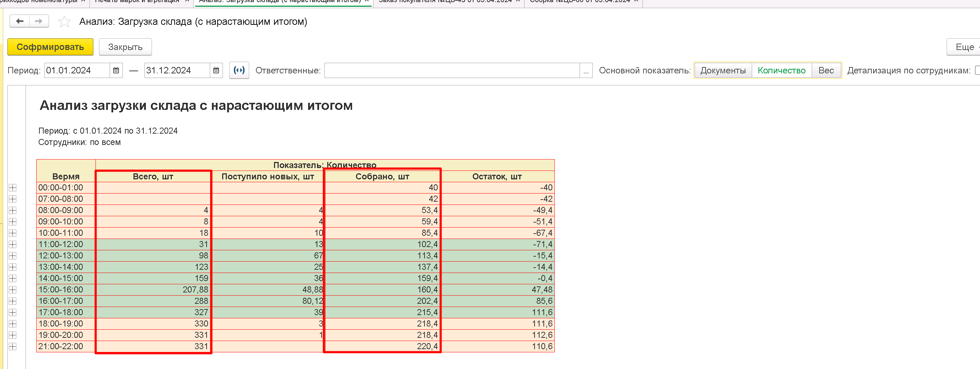Go back with the left arrow button
Viewport: 980px width, 369px height.
20,21
